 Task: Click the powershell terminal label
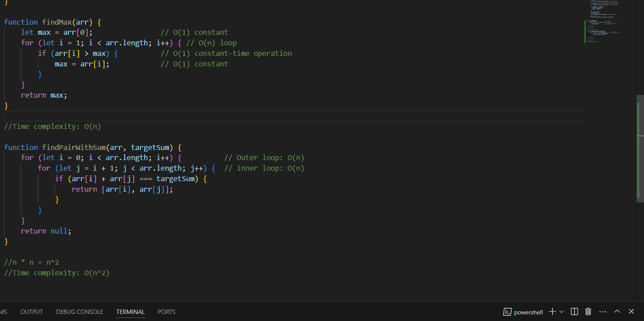click(x=528, y=312)
